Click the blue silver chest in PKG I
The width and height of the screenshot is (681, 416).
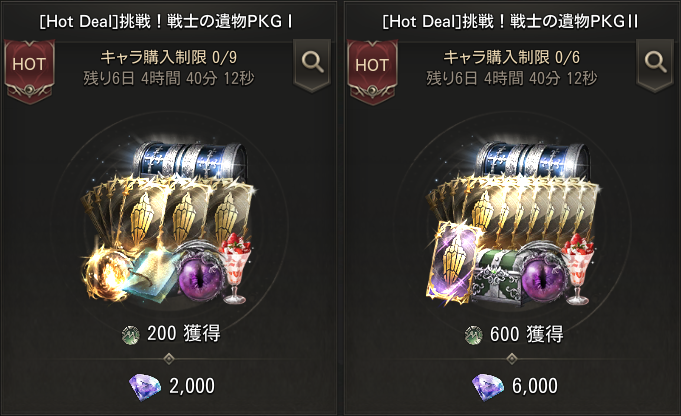coord(190,161)
